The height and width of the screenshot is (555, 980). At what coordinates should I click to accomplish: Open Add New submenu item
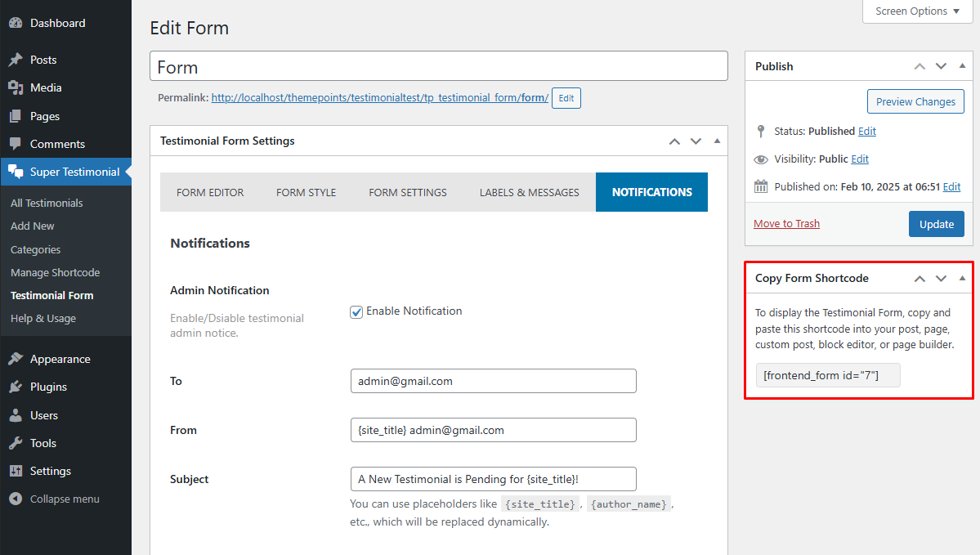[x=33, y=226]
